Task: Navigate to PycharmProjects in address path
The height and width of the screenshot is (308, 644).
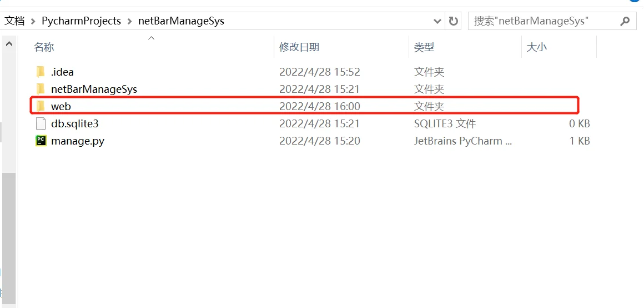Action: pos(81,21)
